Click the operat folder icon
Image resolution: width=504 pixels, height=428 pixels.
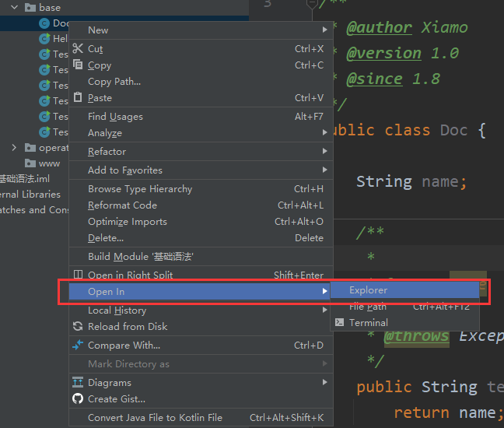[x=30, y=148]
